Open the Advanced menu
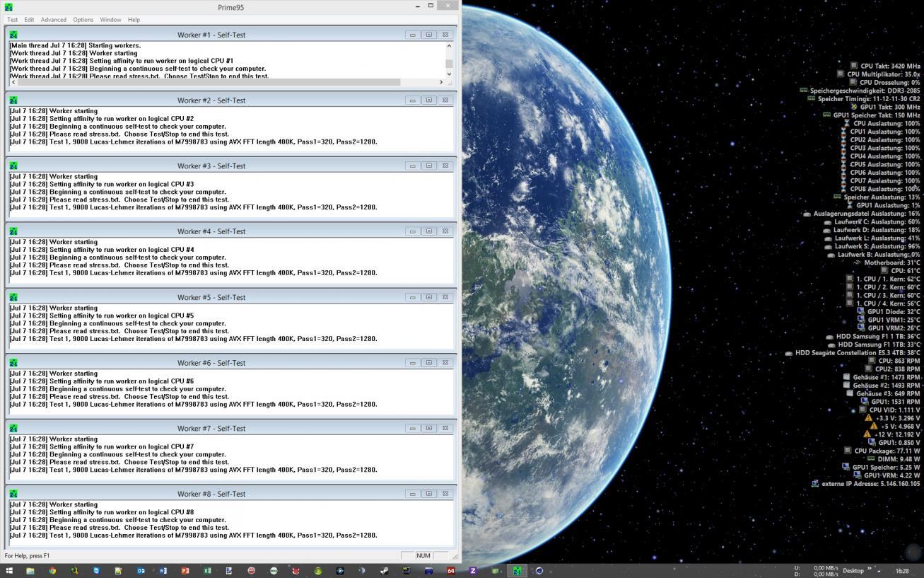The height and width of the screenshot is (578, 924). tap(53, 20)
